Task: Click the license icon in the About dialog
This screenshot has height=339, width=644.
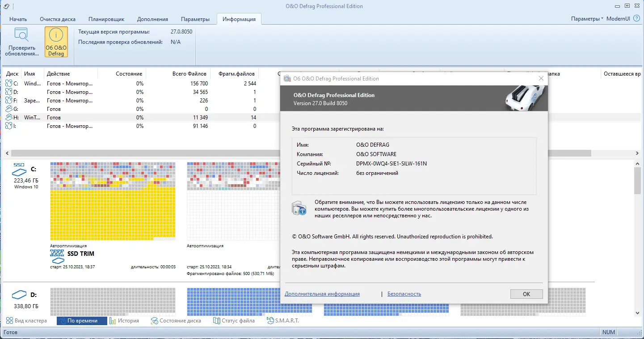Action: pos(299,208)
